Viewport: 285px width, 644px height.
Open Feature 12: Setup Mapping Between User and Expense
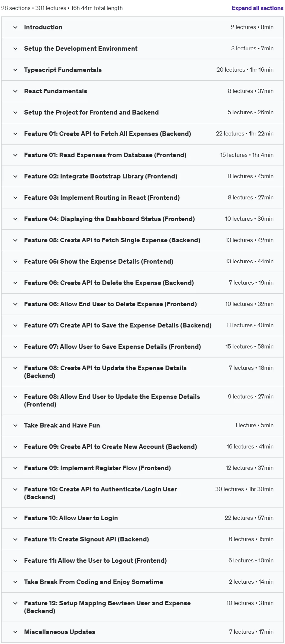tap(142, 607)
